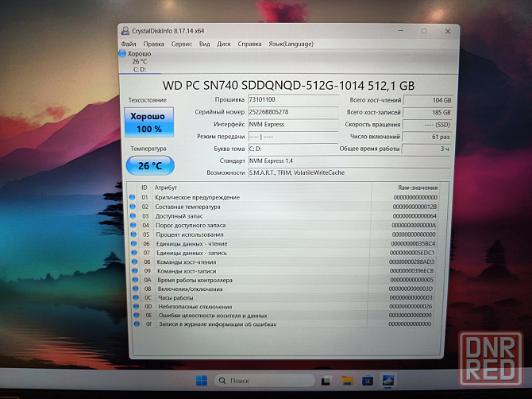The height and width of the screenshot is (399, 532).
Task: Click rotation rate value (SSD)
Action: pyautogui.click(x=427, y=125)
